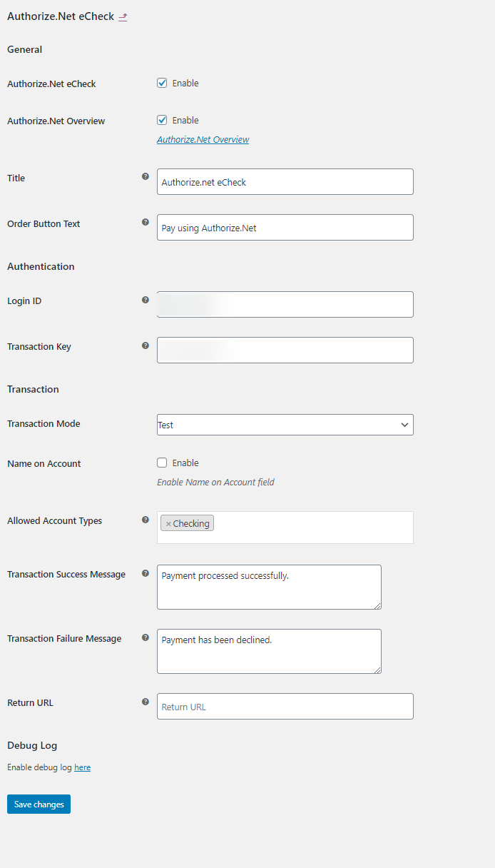Click the debug log here link
This screenshot has width=495, height=868.
coord(82,767)
